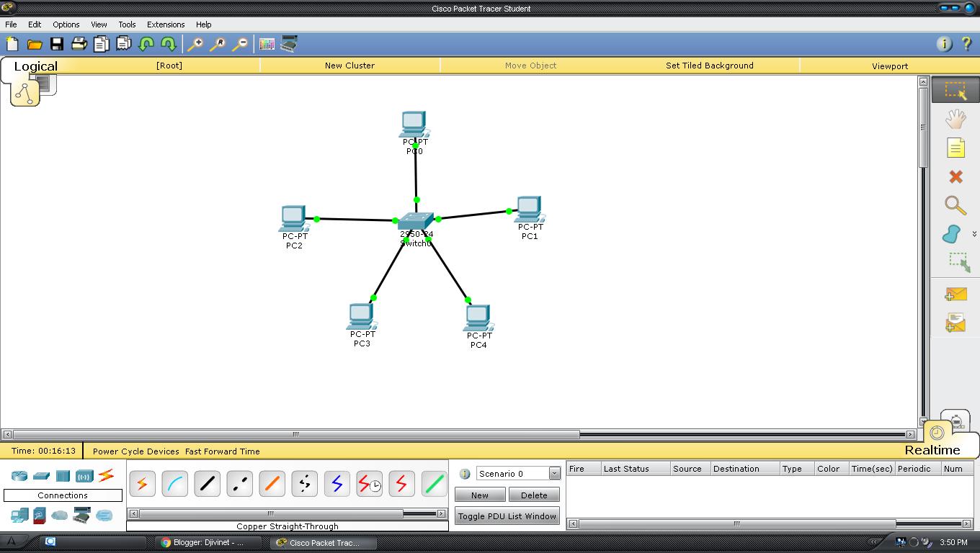The height and width of the screenshot is (553, 980).
Task: Select the Wireless Devices category
Action: pos(84,476)
